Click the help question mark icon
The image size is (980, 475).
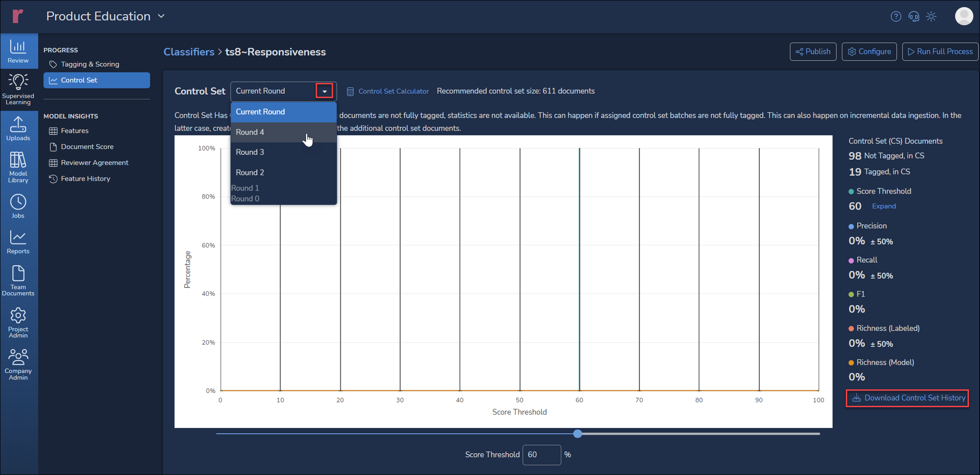pyautogui.click(x=896, y=16)
